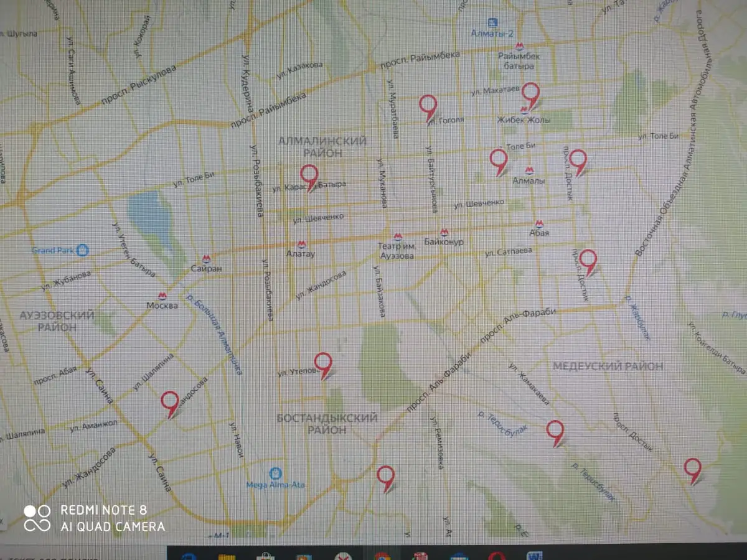The image size is (747, 560).
Task: Click the red pin on ул. Утепова
Action: pyautogui.click(x=322, y=363)
